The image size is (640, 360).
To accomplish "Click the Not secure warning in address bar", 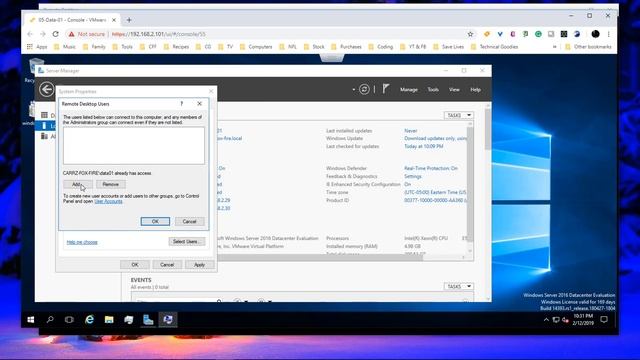I will tap(87, 34).
